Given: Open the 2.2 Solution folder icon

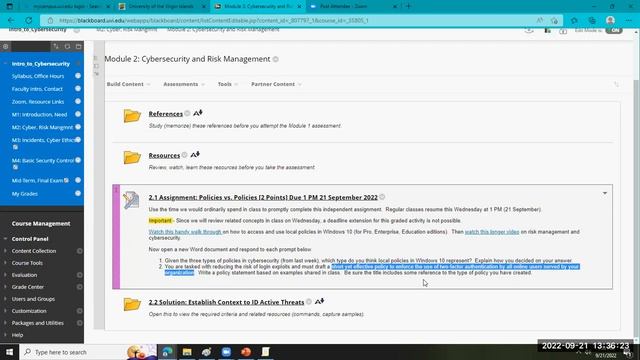Looking at the screenshot, I should 132,304.
